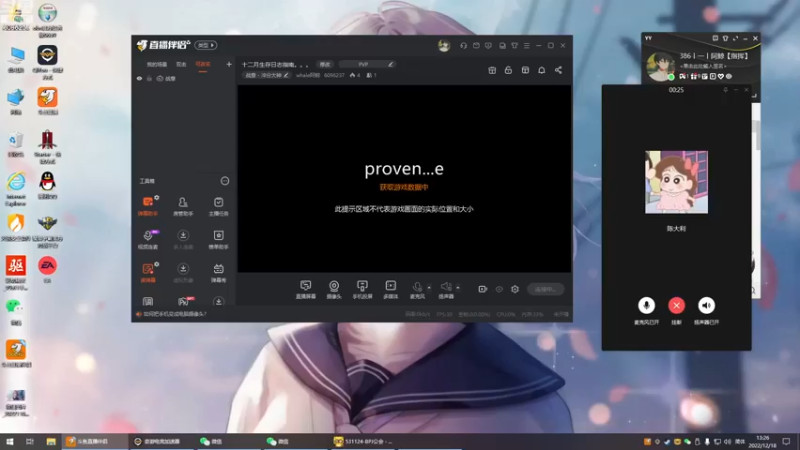Open the mail messages icon

[x=476, y=45]
